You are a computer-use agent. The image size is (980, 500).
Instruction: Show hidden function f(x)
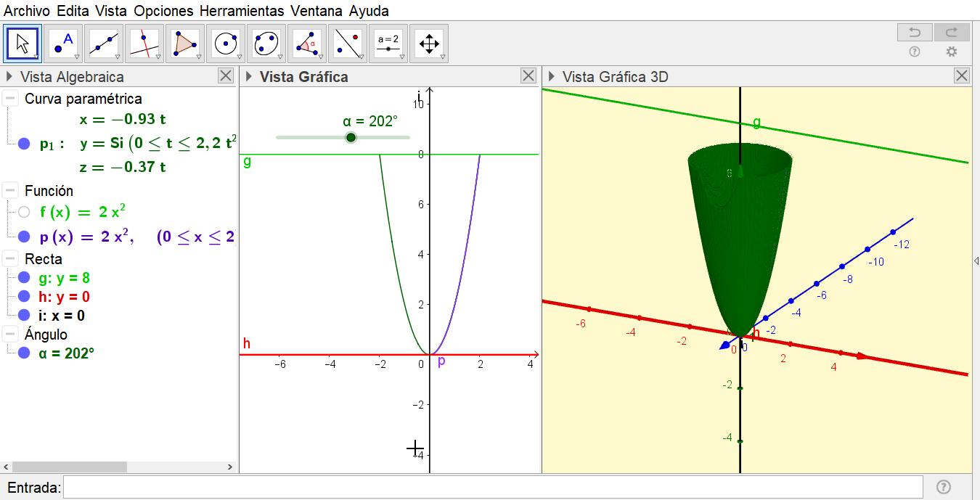tap(24, 212)
